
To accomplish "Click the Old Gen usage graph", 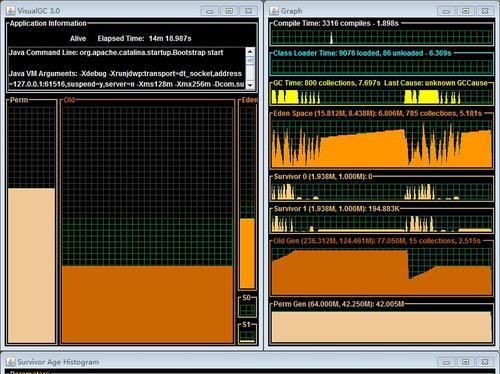I will [382, 272].
